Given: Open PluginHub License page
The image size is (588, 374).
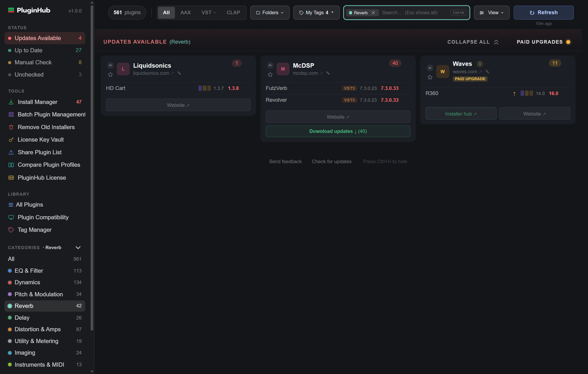Looking at the screenshot, I should pyautogui.click(x=45, y=177).
